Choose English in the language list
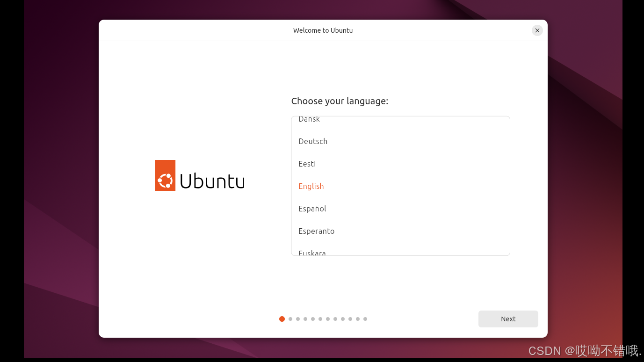Screen dimensions: 644x362 (400, 186)
